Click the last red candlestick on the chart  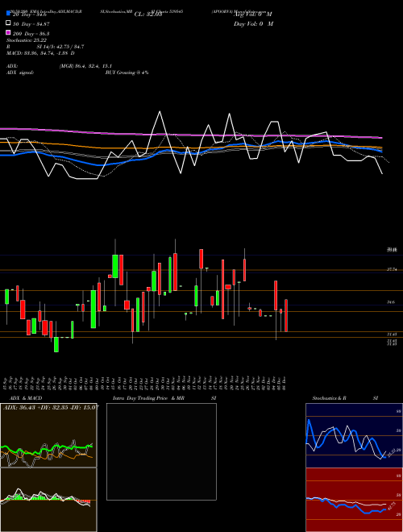[x=286, y=315]
